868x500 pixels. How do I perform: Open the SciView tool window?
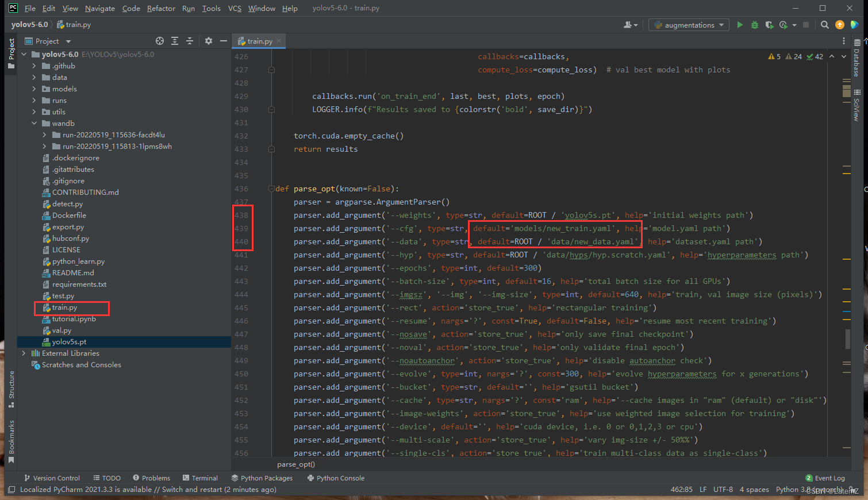[x=857, y=105]
